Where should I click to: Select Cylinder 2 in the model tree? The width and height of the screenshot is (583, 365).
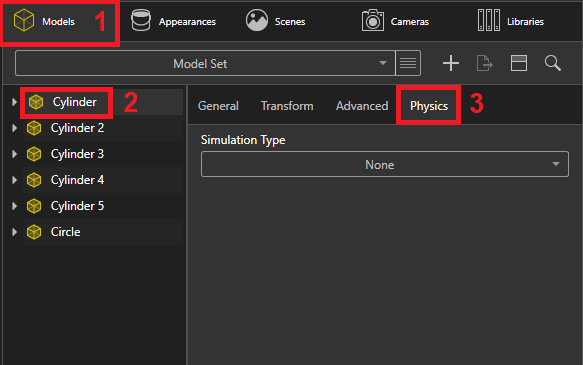point(103,128)
